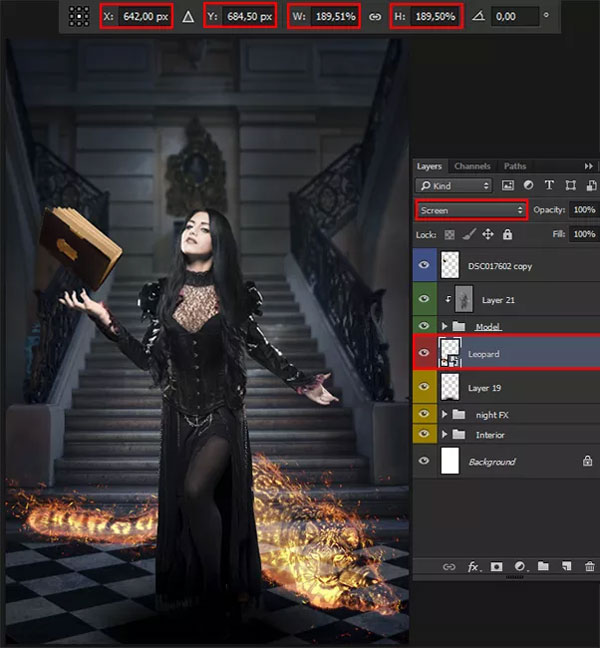Screen dimensions: 600x648
Task: Hide the Leopard layer with eye icon
Action: pyautogui.click(x=425, y=354)
